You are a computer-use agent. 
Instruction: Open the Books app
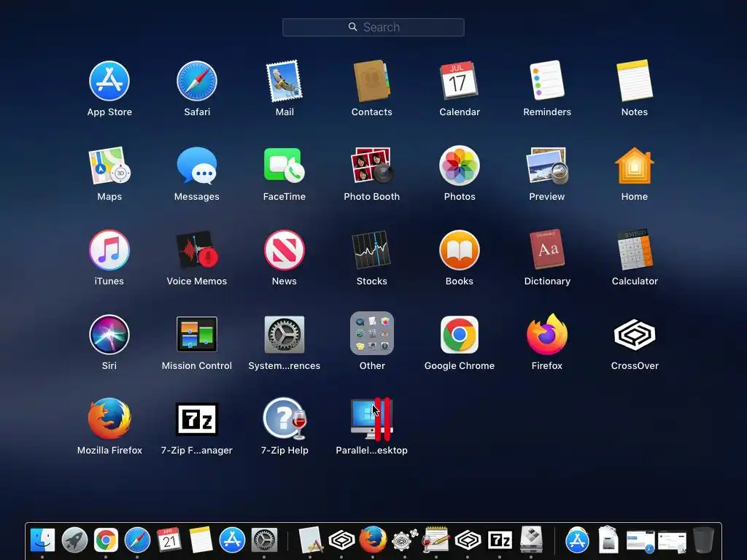click(x=460, y=250)
